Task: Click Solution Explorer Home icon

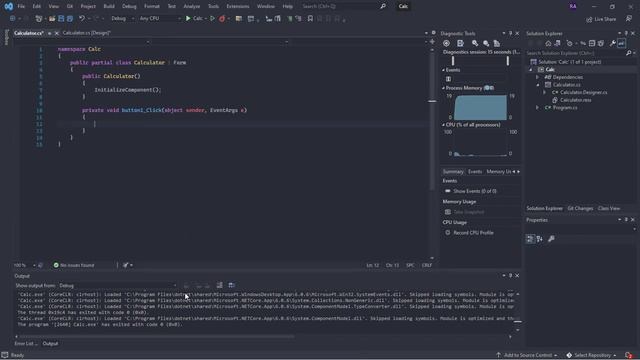Action: pyautogui.click(x=548, y=43)
